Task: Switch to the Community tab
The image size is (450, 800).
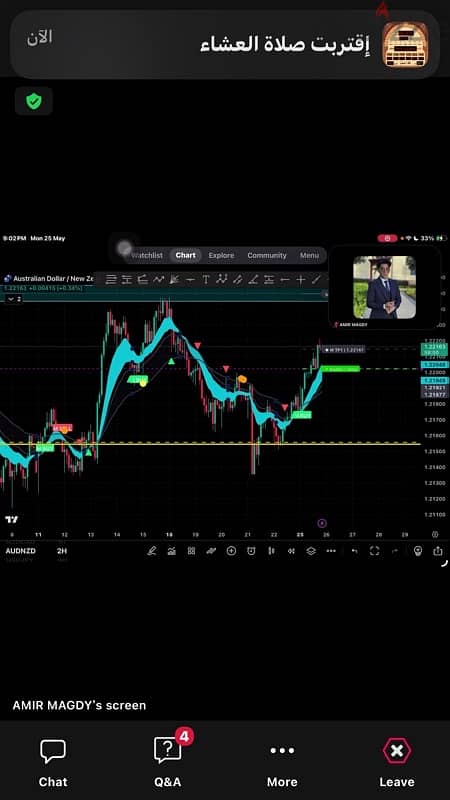Action: click(x=267, y=255)
